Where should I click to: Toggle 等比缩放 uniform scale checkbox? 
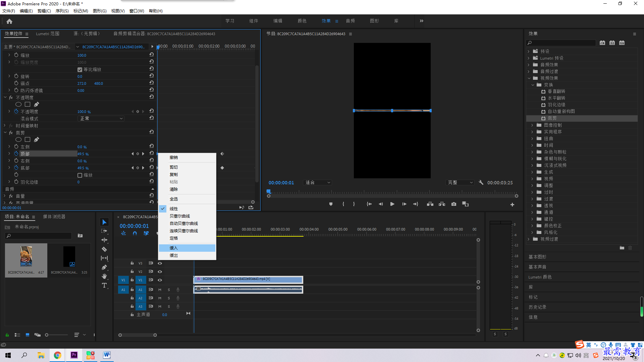pos(80,70)
